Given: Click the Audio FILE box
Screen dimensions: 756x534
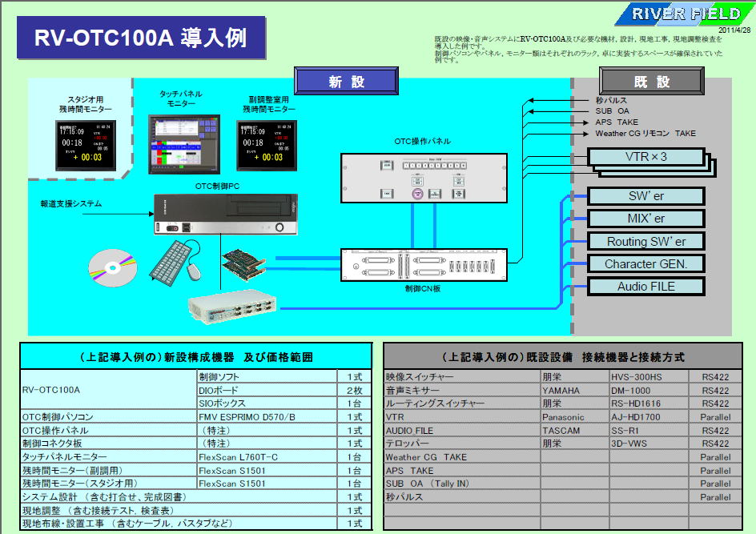Looking at the screenshot, I should (646, 287).
